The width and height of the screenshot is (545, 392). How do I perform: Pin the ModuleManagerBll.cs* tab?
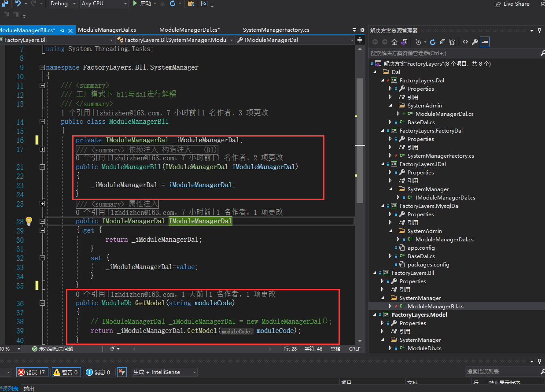pos(63,30)
